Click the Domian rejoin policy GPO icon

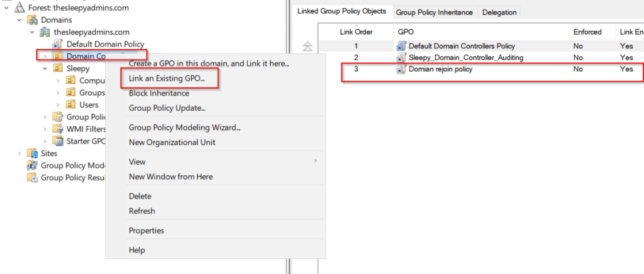click(401, 70)
